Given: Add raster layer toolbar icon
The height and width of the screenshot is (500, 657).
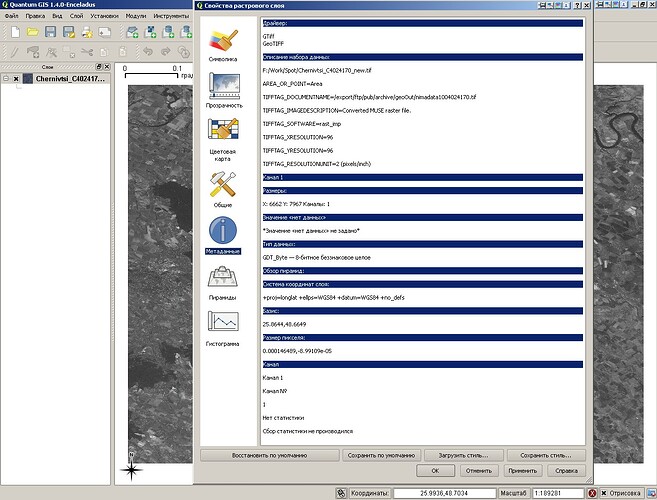Looking at the screenshot, I should point(150,32).
